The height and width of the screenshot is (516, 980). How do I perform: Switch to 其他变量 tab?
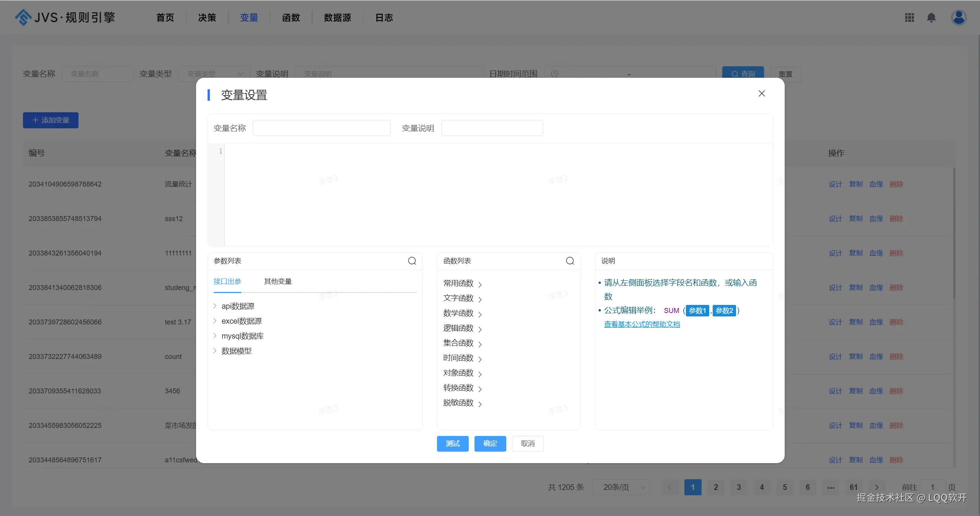(x=278, y=282)
